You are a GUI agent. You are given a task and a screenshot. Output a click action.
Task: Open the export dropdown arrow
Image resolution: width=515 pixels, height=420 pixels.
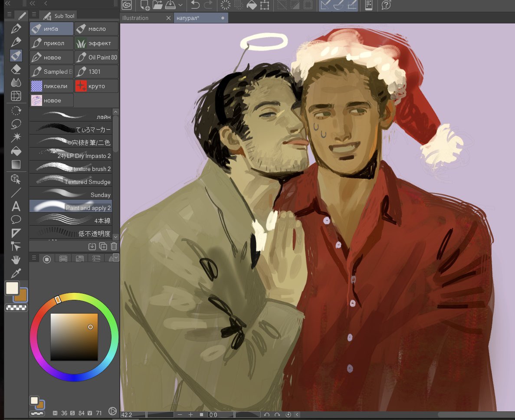[x=180, y=6]
